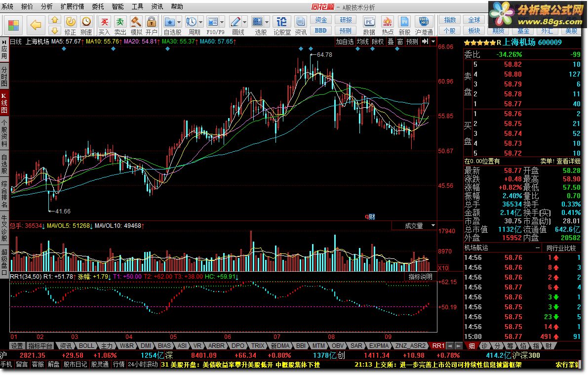Viewport: 588px width, 375px height.
Task: Open 开户 account lock icon
Action: coord(152,25)
